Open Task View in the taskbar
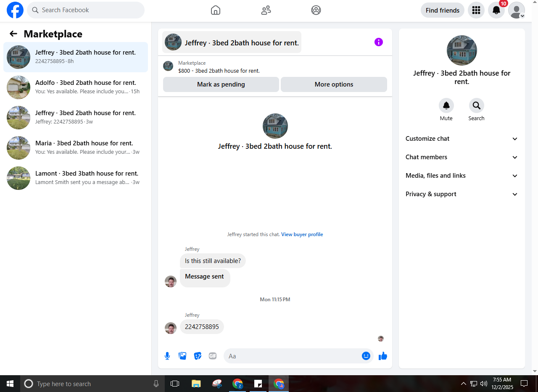Screen dimensions: 538x392 click(x=175, y=384)
